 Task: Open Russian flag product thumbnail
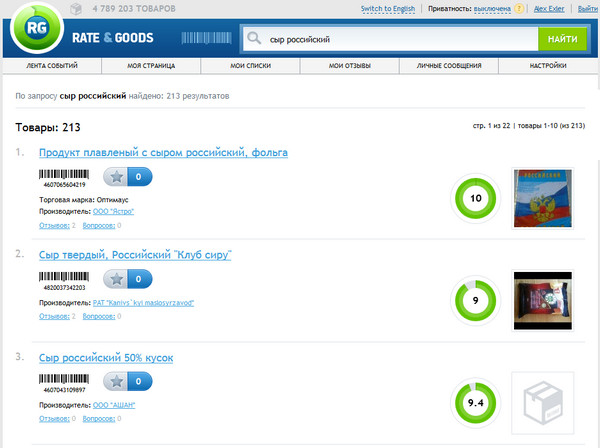(541, 198)
